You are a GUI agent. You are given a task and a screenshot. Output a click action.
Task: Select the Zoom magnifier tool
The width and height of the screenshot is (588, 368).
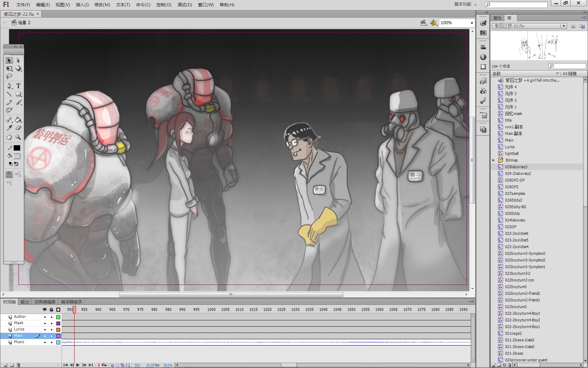[18, 137]
